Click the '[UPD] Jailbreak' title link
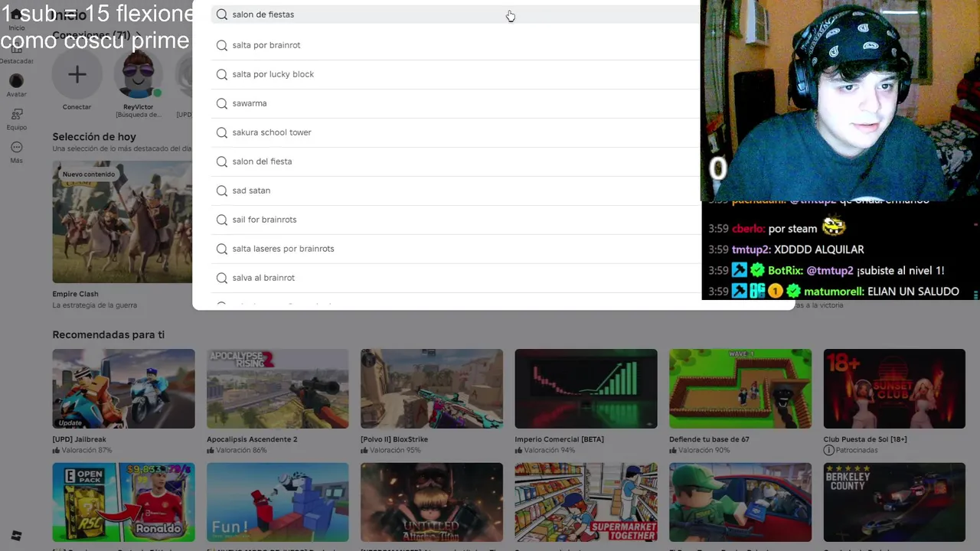980x551 pixels. click(x=79, y=439)
